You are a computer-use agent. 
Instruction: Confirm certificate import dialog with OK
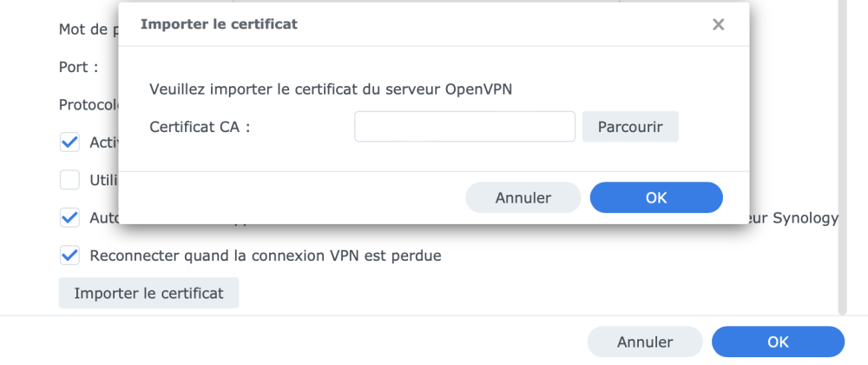(x=655, y=198)
